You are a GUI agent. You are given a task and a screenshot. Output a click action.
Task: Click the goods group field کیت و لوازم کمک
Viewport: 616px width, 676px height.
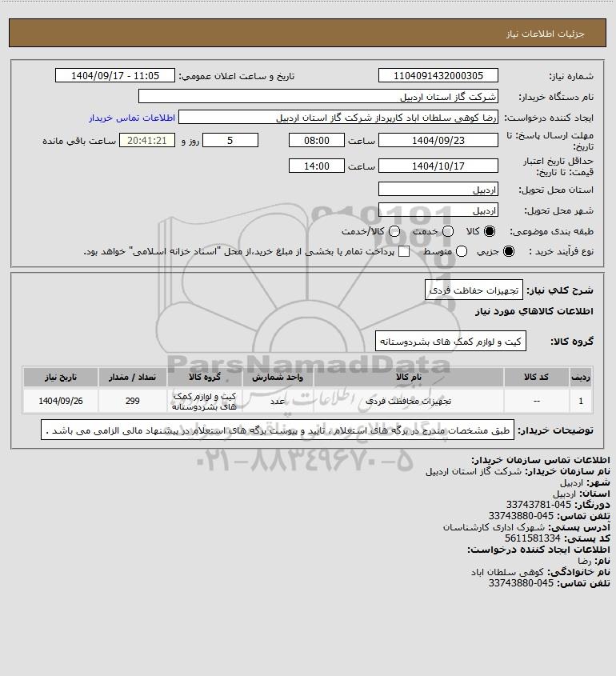(450, 342)
